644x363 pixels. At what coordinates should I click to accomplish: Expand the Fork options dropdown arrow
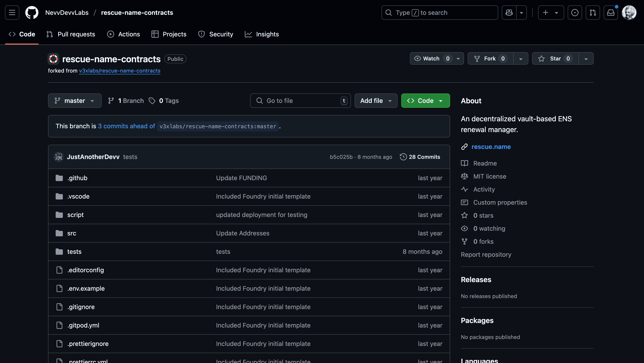click(x=521, y=59)
